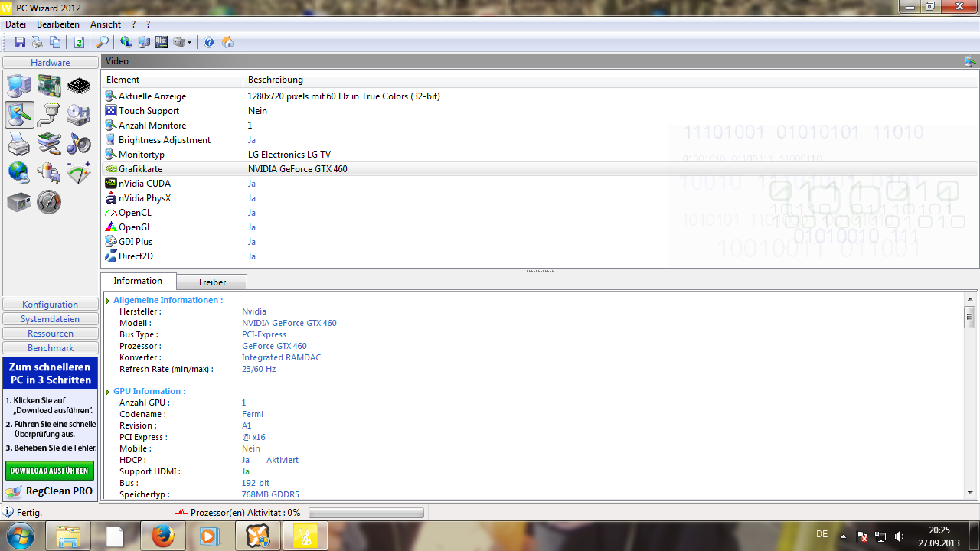Open the Bearbeiten menu
The image size is (980, 551).
click(x=58, y=24)
